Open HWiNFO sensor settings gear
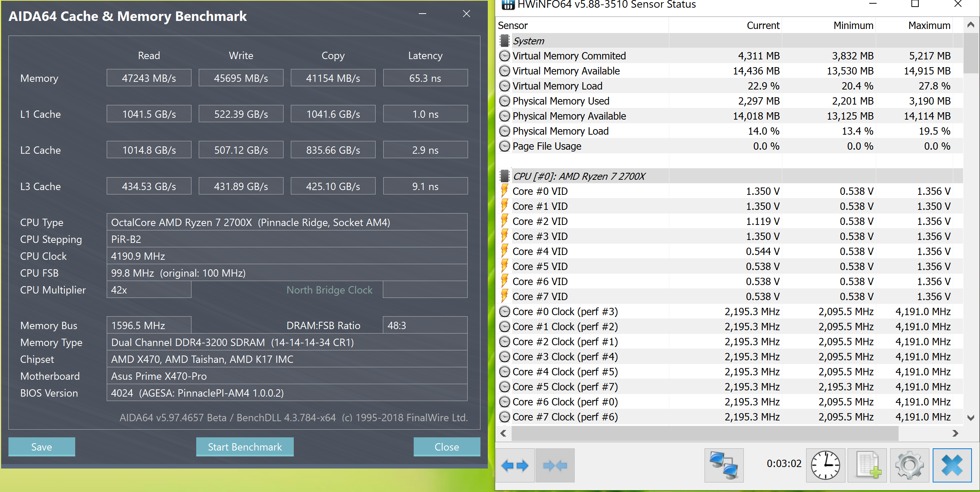Viewport: 980px width, 492px height. tap(910, 465)
